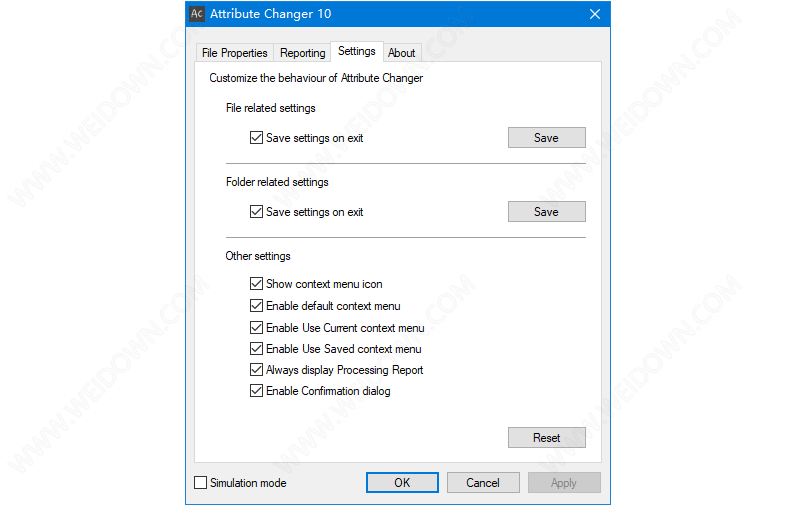
Task: Click Save button for Folder related settings
Action: (547, 212)
